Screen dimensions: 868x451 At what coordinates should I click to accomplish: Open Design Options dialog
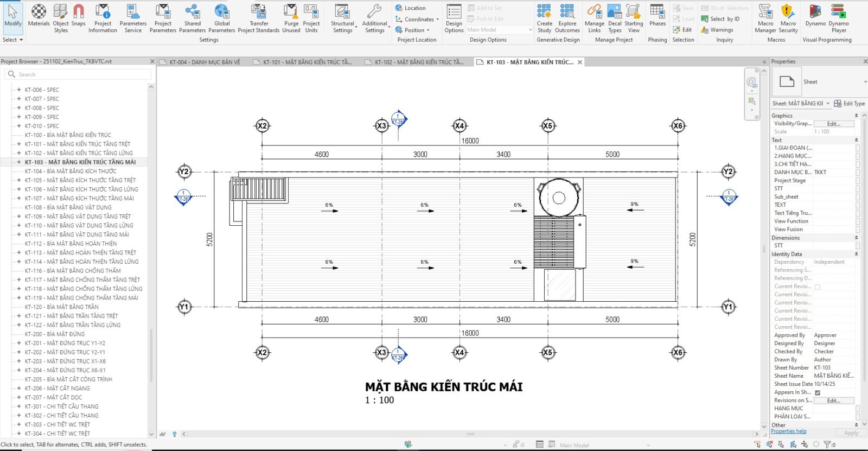tap(454, 18)
